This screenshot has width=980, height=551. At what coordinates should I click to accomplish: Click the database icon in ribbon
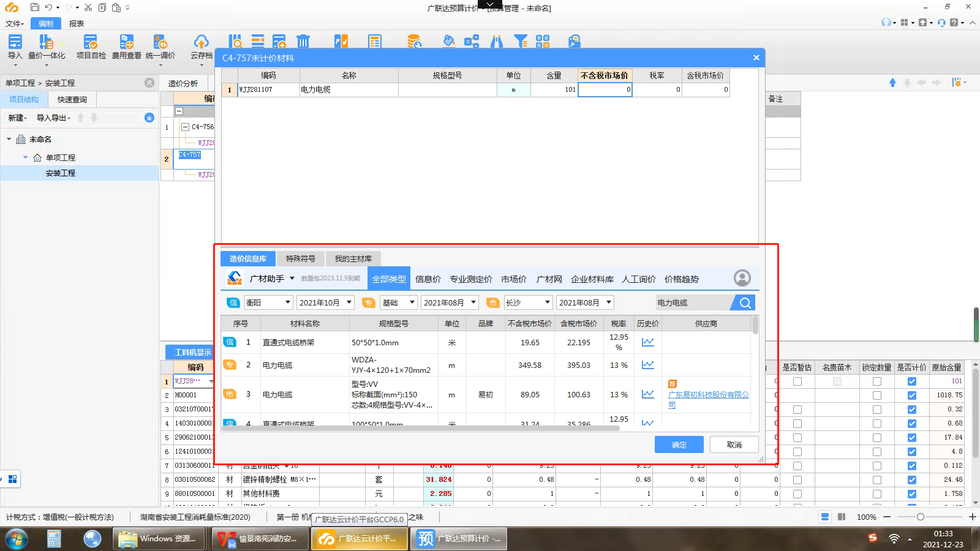pos(414,41)
